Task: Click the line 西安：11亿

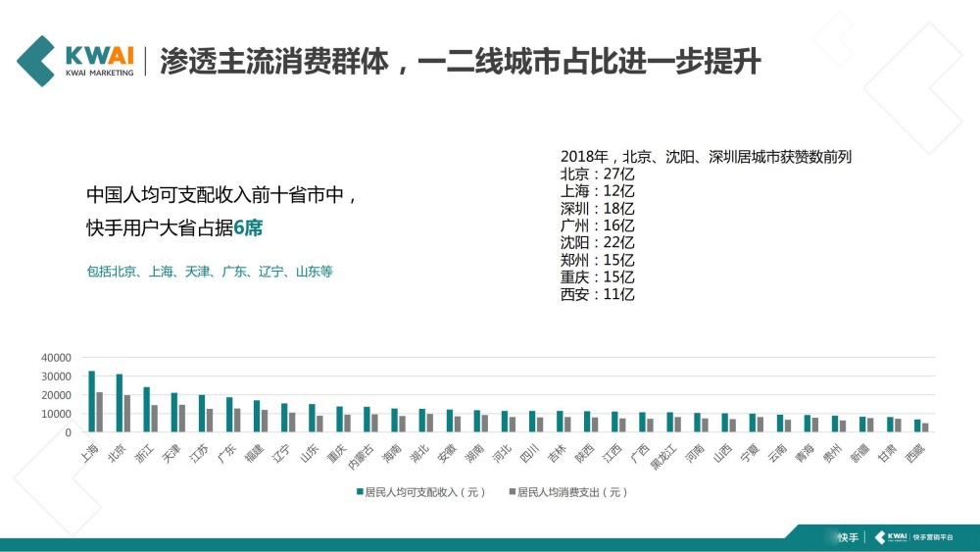Action: (597, 294)
